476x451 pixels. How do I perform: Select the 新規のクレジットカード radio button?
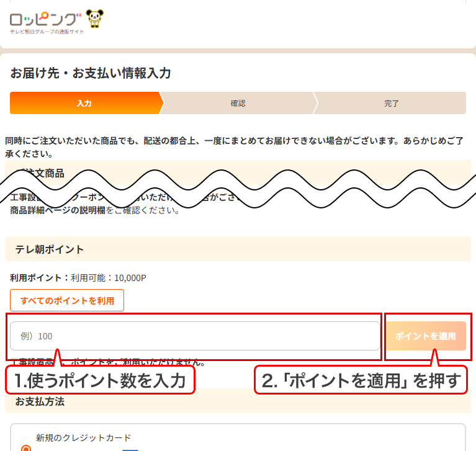click(x=26, y=447)
